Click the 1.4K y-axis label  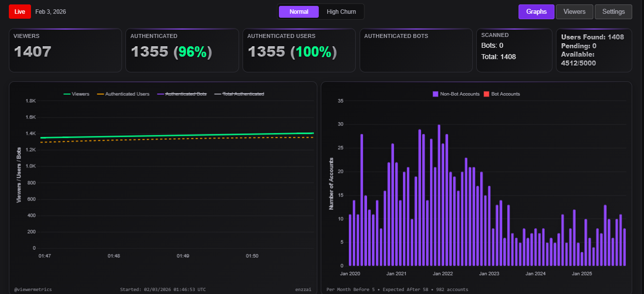[31, 133]
